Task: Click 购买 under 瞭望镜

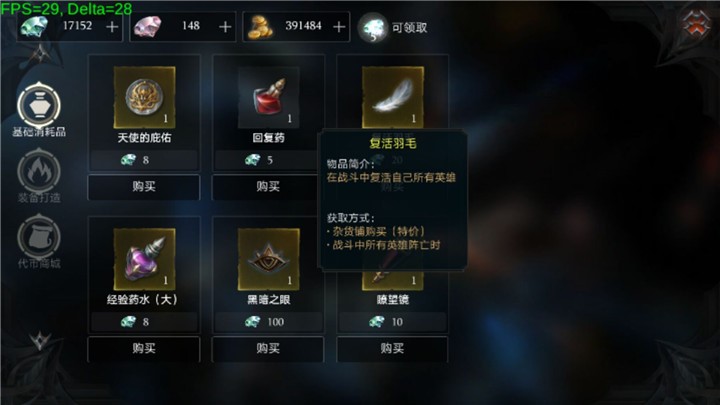Action: 392,349
